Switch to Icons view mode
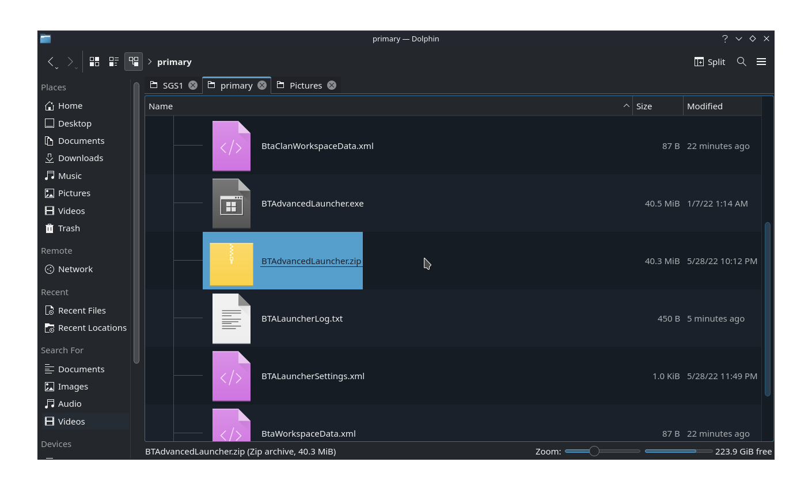 94,62
